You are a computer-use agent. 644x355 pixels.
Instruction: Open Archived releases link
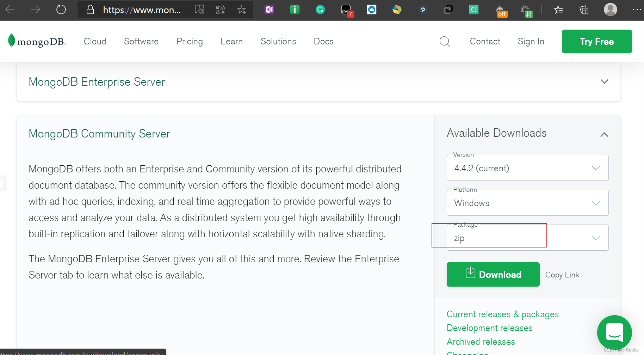(481, 342)
